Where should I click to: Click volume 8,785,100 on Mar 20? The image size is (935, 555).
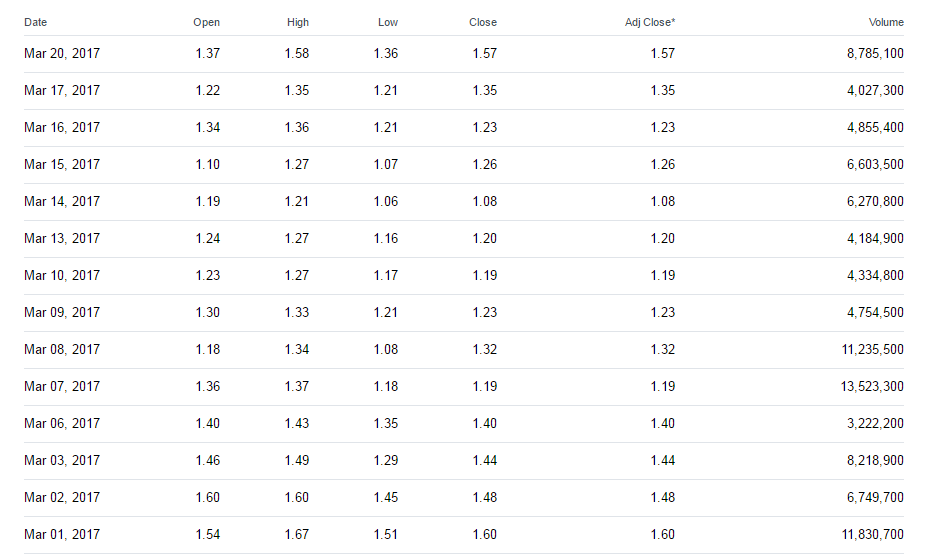click(875, 54)
